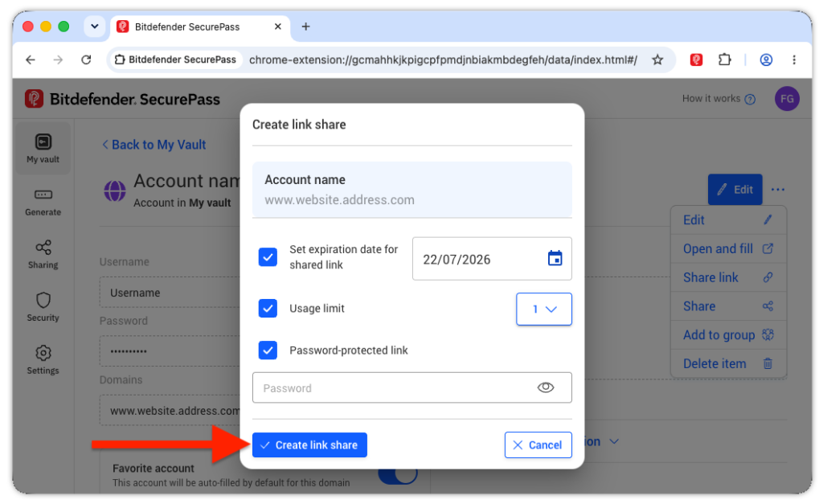This screenshot has height=504, width=823.
Task: Open the Generate password section
Action: 43,202
